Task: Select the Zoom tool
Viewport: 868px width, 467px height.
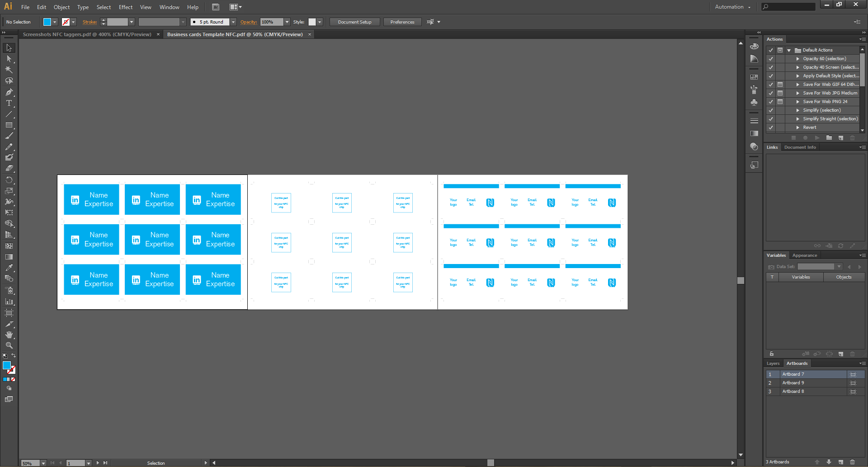Action: tap(9, 345)
